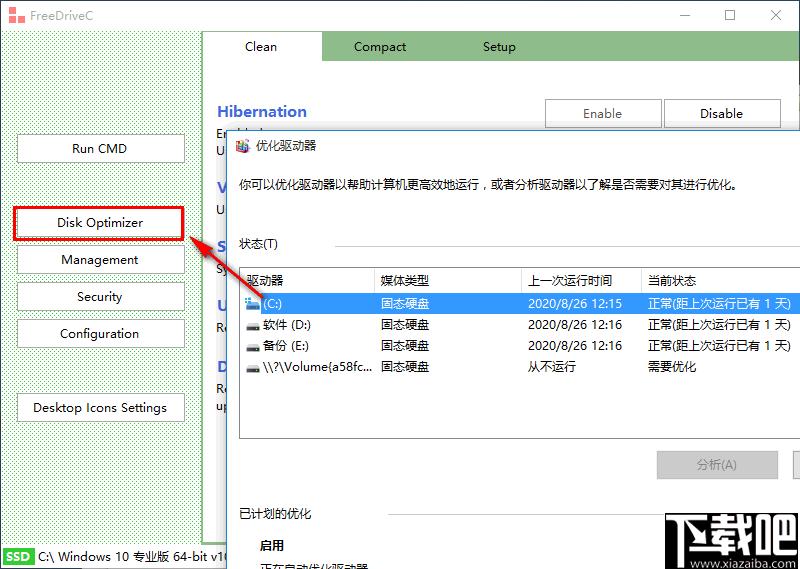The image size is (800, 569).
Task: Click the Run CMD button
Action: (x=101, y=149)
